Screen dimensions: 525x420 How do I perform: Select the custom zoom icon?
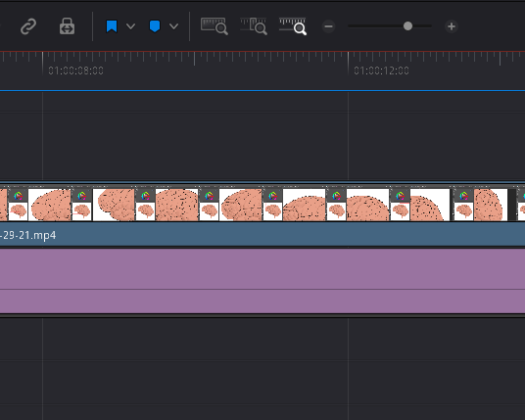pyautogui.click(x=293, y=26)
